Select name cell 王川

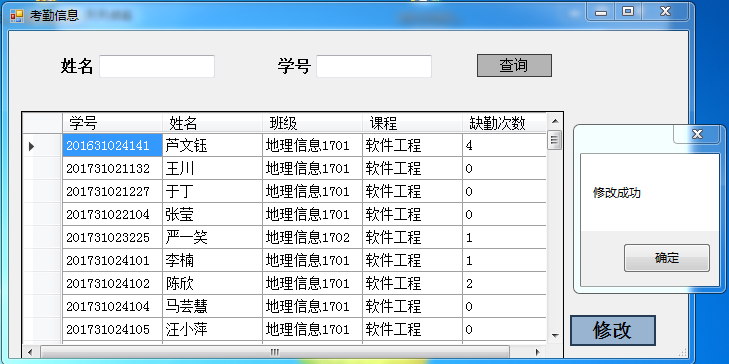pyautogui.click(x=212, y=169)
